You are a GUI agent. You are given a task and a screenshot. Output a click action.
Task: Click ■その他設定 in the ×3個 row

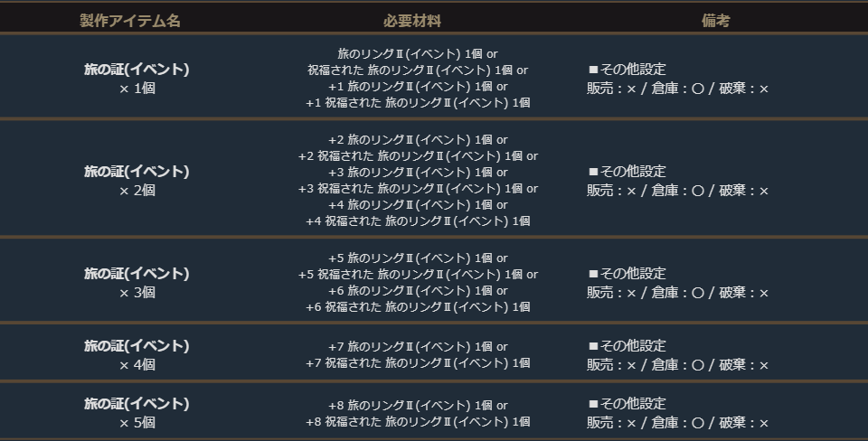pyautogui.click(x=627, y=274)
